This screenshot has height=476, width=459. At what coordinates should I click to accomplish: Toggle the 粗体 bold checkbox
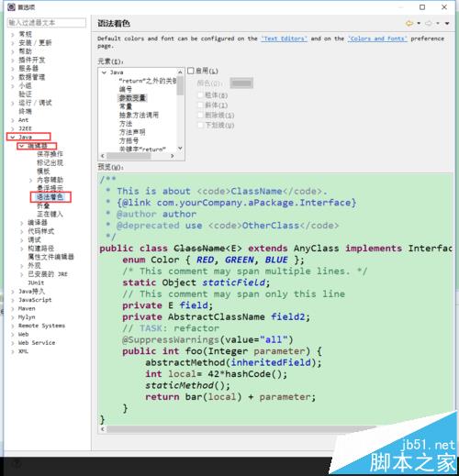pyautogui.click(x=200, y=95)
